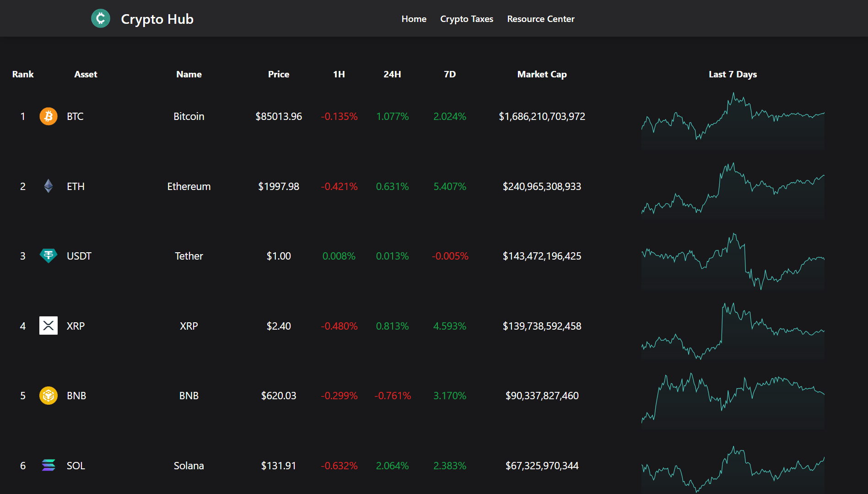
Task: Open the Crypto Taxes page
Action: point(466,19)
